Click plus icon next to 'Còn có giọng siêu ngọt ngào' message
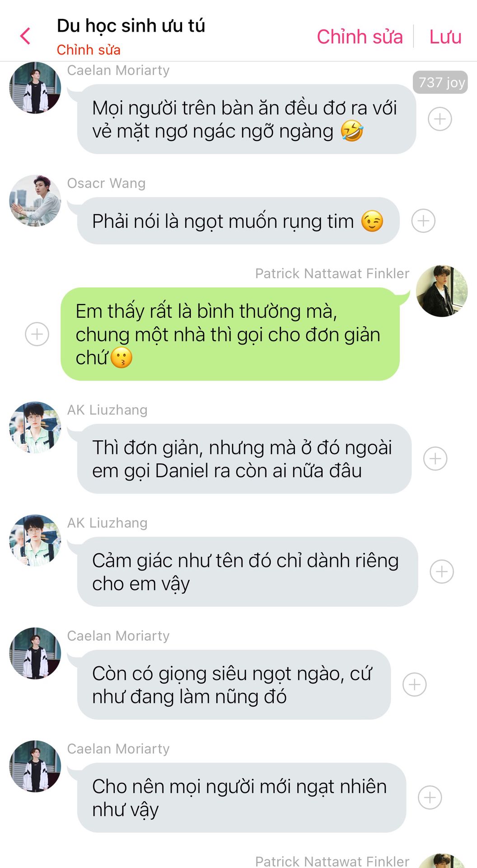Image resolution: width=477 pixels, height=868 pixels. (x=415, y=684)
